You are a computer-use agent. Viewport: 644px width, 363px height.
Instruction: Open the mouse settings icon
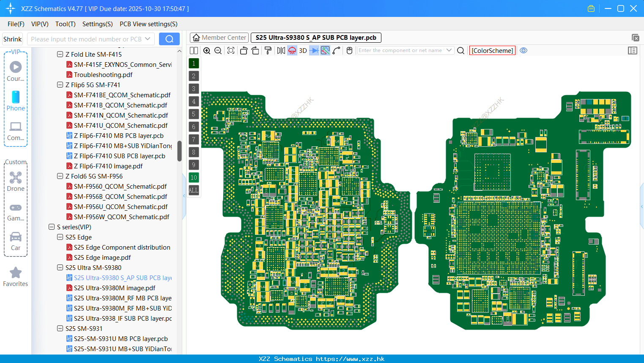350,50
